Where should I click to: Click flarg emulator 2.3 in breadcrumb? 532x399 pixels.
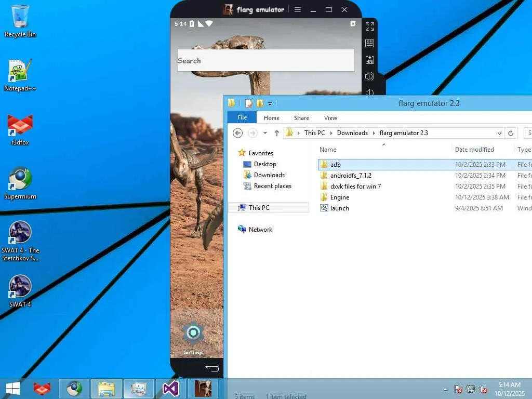pyautogui.click(x=403, y=133)
